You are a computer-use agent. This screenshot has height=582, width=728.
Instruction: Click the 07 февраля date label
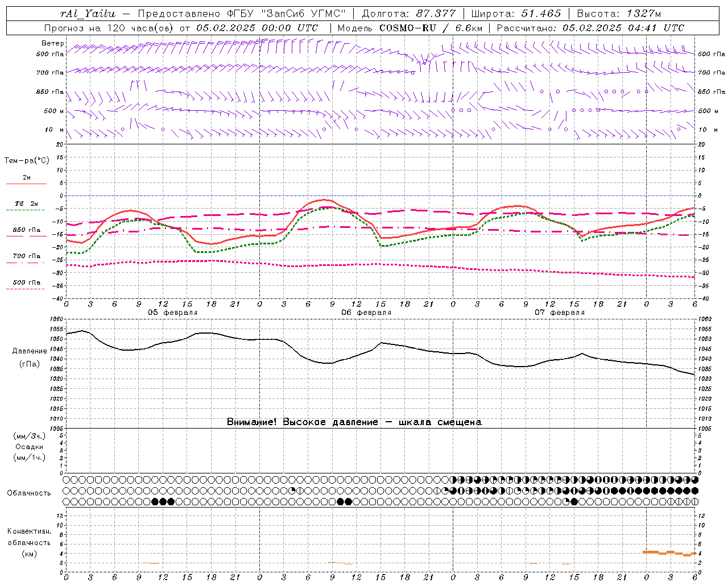[560, 313]
